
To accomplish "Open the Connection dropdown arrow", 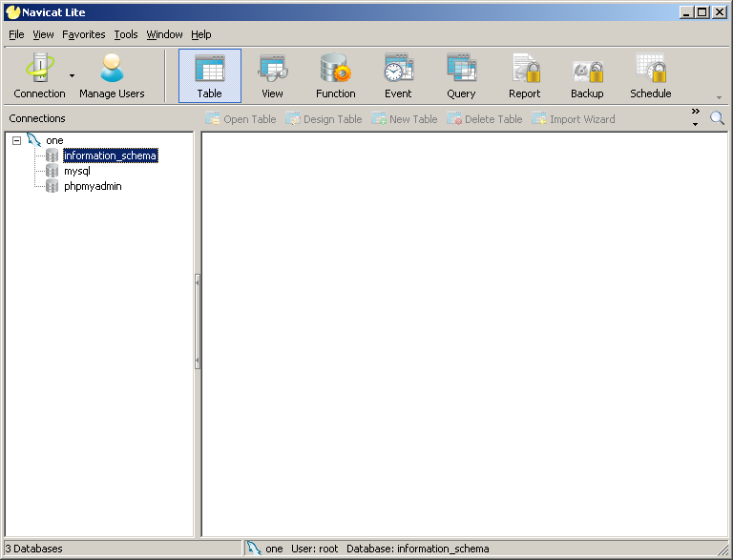I will (x=72, y=75).
